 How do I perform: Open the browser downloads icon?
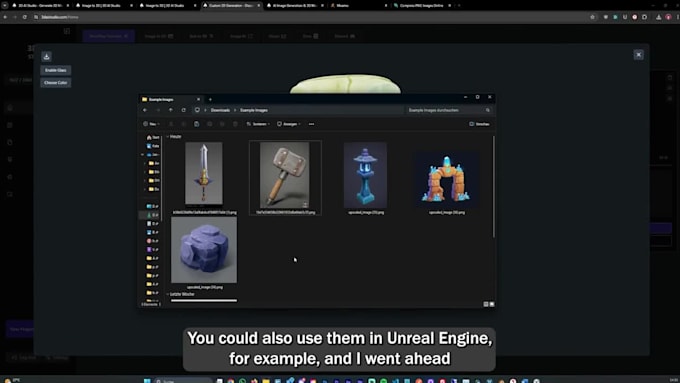coord(658,17)
